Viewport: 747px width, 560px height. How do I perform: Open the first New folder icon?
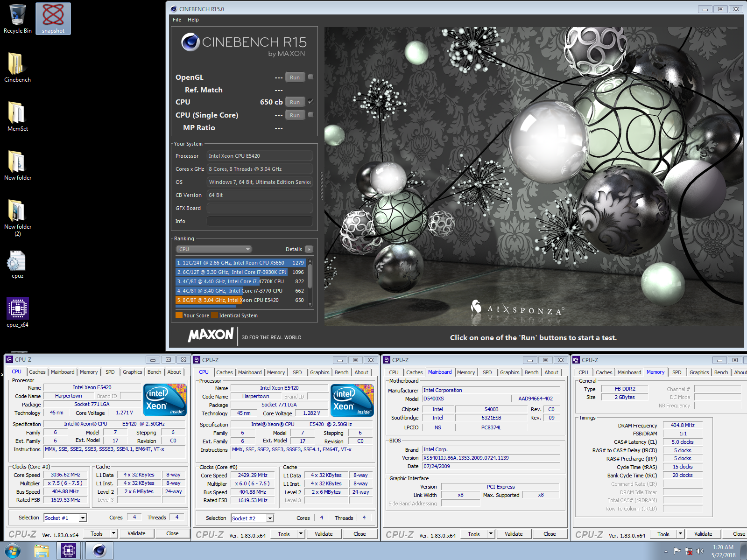click(17, 166)
